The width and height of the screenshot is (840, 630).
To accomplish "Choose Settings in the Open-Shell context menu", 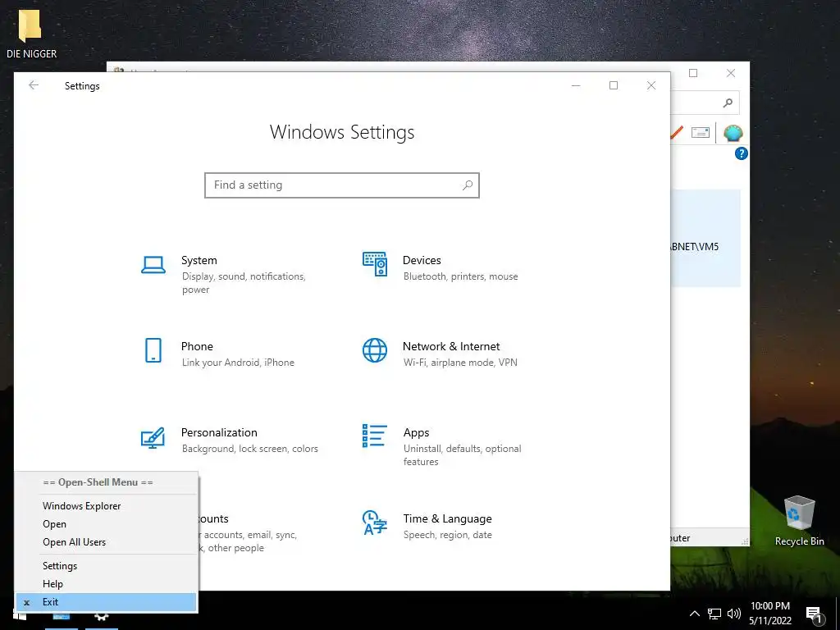I will tap(106, 566).
